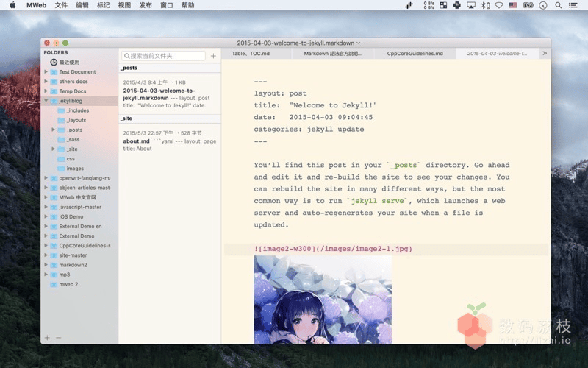Open the about.md document entry
Screen dimensions: 588x368
170,141
